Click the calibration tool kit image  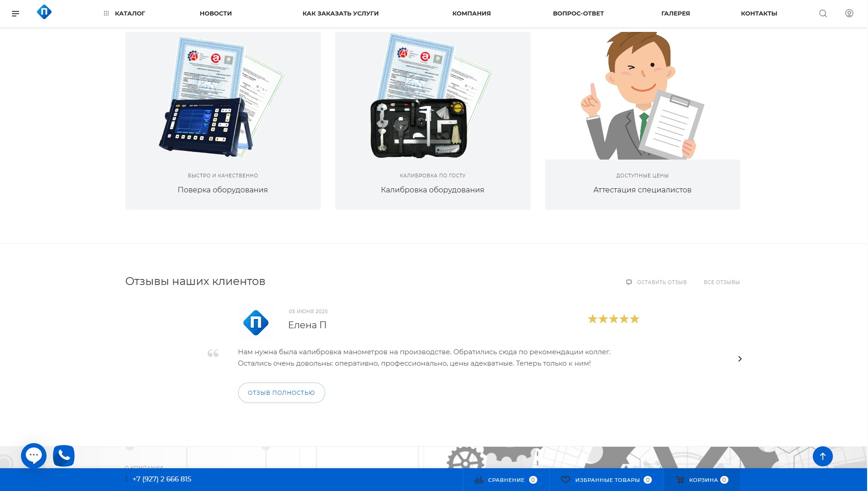[433, 96]
